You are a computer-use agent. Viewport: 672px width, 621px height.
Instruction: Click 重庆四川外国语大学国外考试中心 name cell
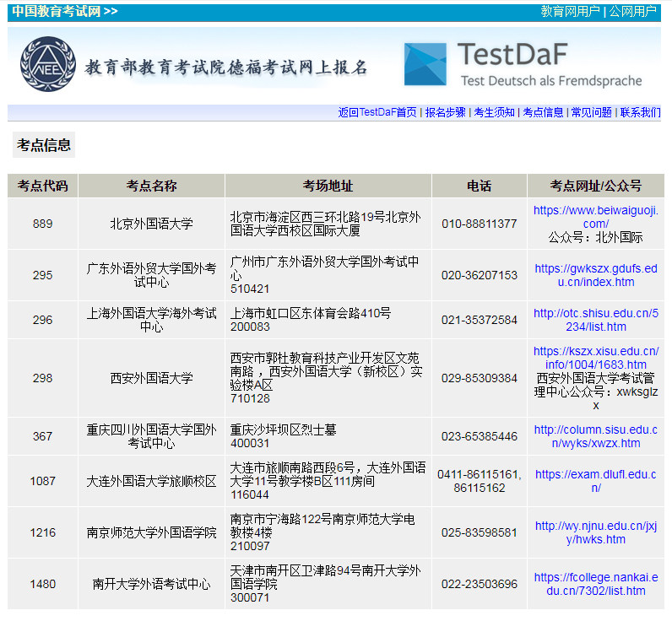151,436
